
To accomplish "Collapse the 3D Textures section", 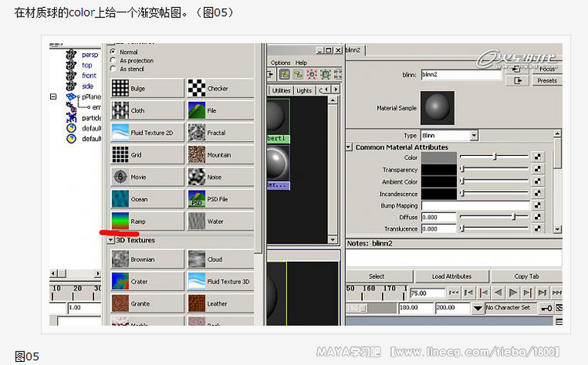I will [111, 240].
